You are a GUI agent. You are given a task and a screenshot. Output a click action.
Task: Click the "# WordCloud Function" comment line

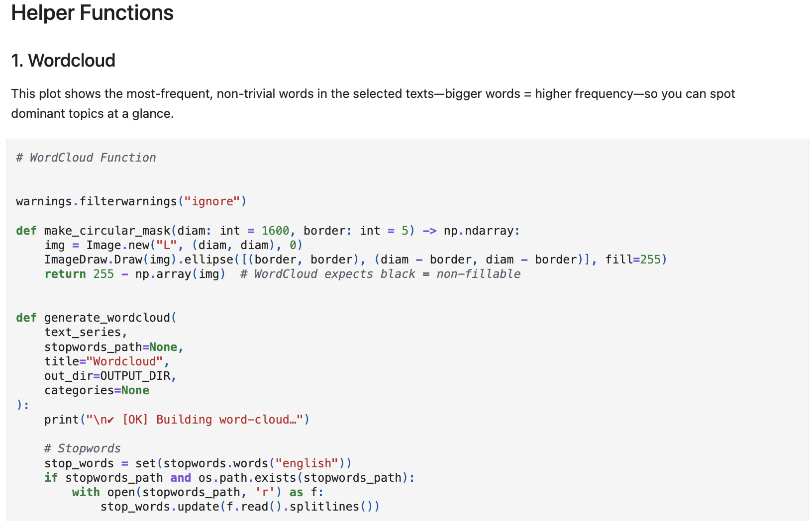tap(86, 158)
